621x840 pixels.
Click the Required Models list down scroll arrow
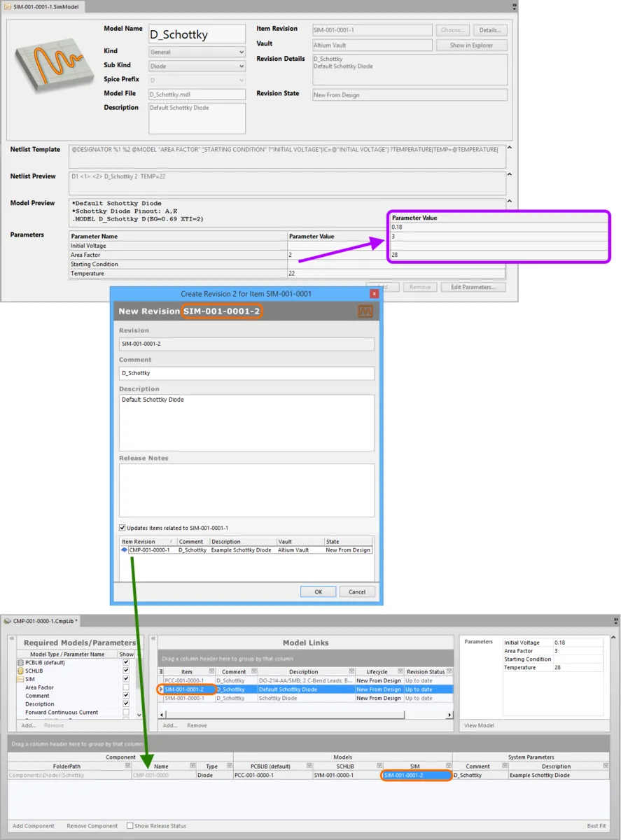coord(139,715)
